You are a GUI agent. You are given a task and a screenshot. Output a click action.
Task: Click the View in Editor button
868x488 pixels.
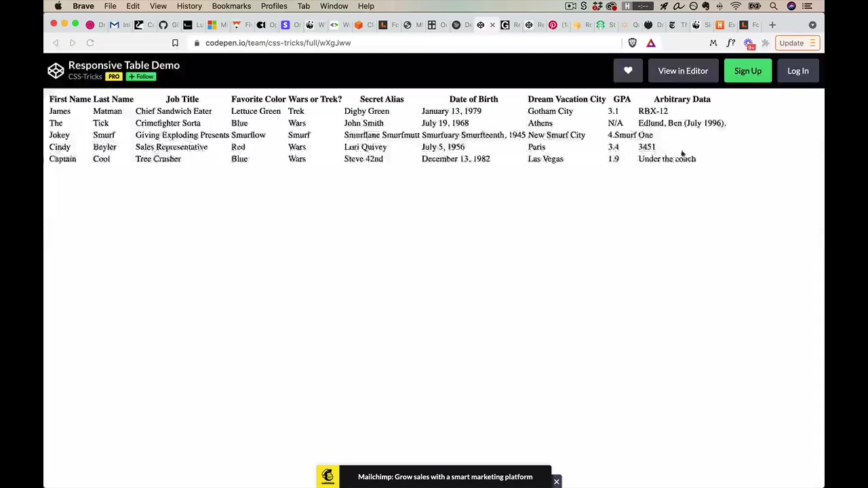(683, 70)
